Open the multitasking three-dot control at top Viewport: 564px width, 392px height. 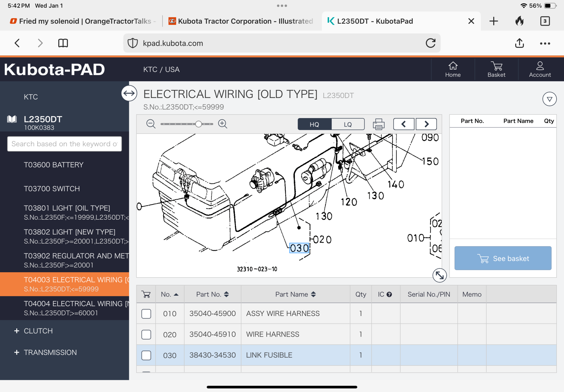[x=282, y=6]
